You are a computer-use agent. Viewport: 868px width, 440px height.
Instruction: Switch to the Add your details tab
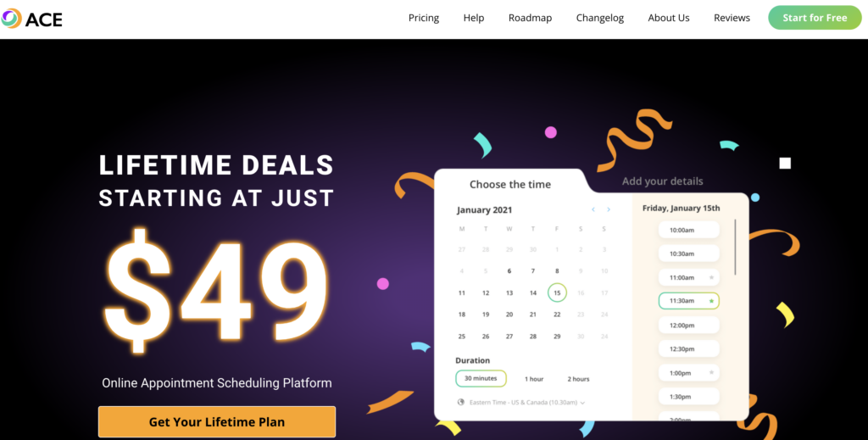click(x=662, y=181)
